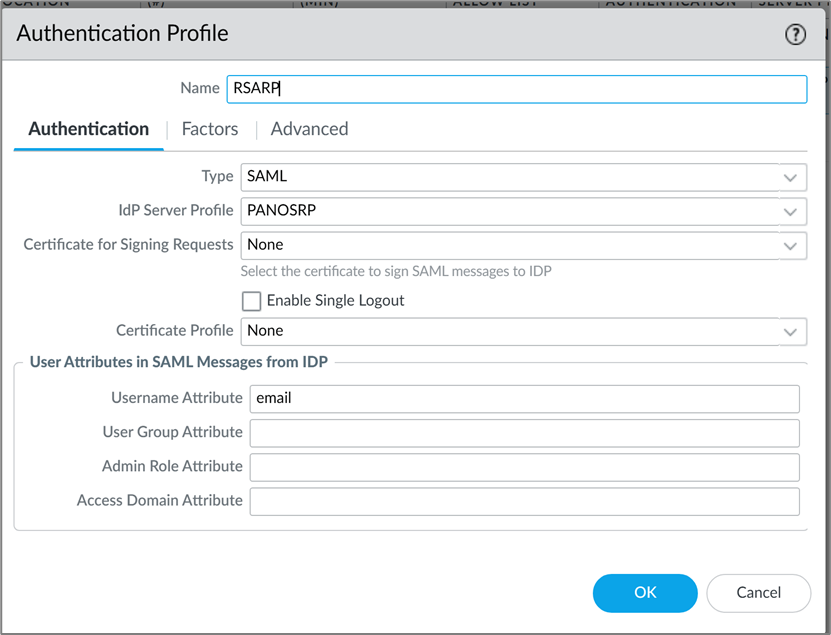Click the User Attributes section heading
This screenshot has height=635, width=831.
tap(179, 362)
